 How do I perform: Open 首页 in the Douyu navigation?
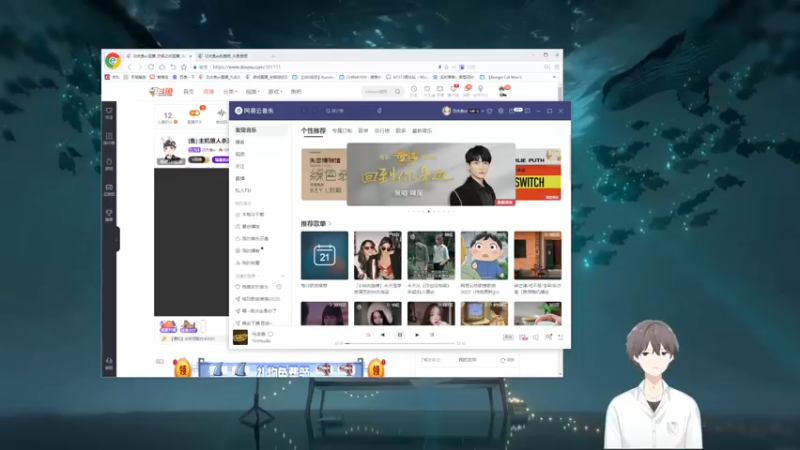[188, 92]
